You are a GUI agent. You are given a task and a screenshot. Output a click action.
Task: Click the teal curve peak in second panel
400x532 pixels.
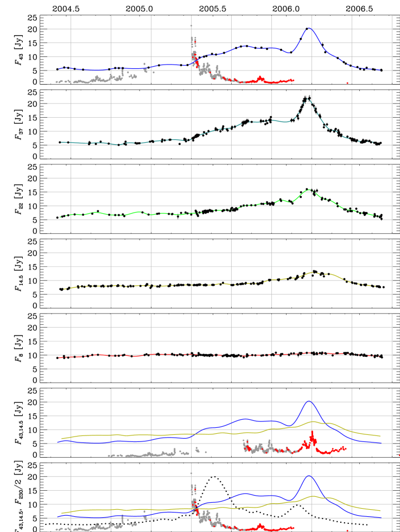click(308, 100)
